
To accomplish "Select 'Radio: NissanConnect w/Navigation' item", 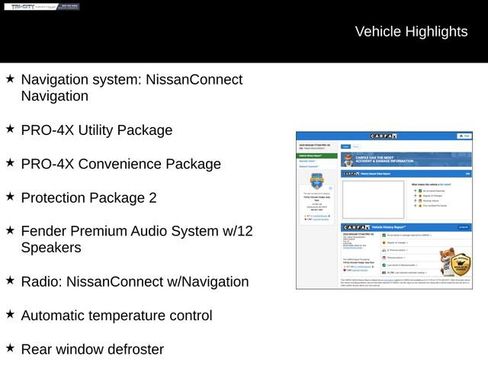I will click(x=135, y=282).
